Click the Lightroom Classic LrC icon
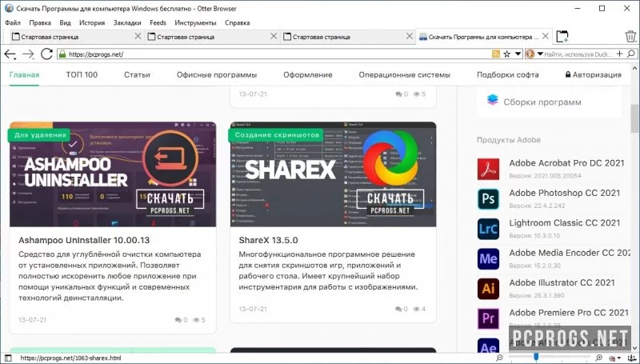Image resolution: width=640 pixels, height=364 pixels. (x=488, y=229)
